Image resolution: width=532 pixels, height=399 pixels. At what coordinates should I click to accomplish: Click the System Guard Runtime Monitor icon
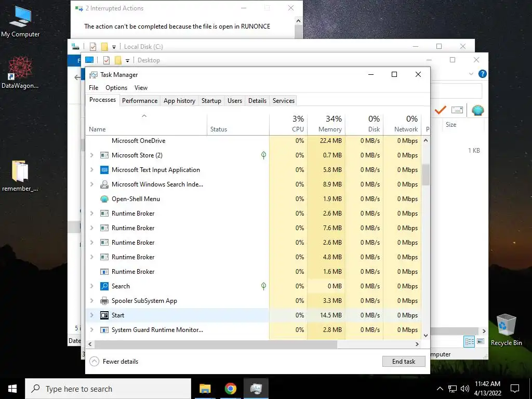104,330
